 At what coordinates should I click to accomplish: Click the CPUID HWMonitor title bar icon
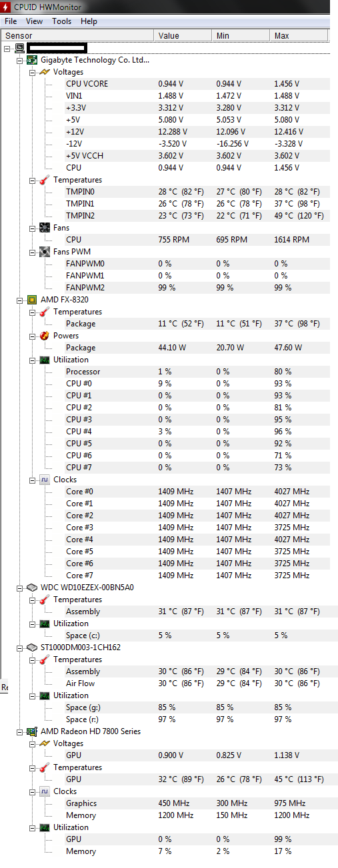click(7, 7)
